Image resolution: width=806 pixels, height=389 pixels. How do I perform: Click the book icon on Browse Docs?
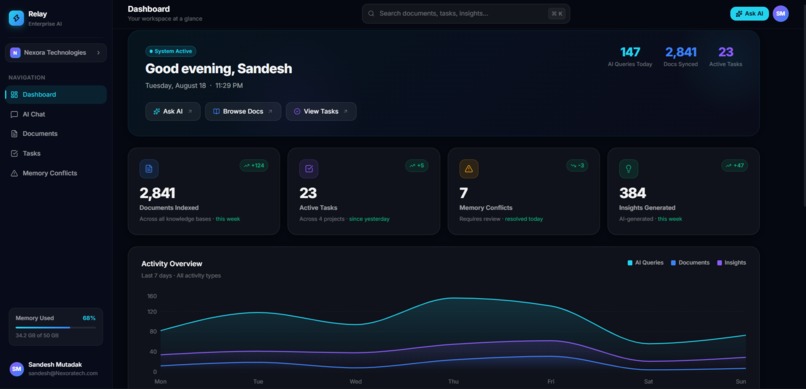(216, 112)
